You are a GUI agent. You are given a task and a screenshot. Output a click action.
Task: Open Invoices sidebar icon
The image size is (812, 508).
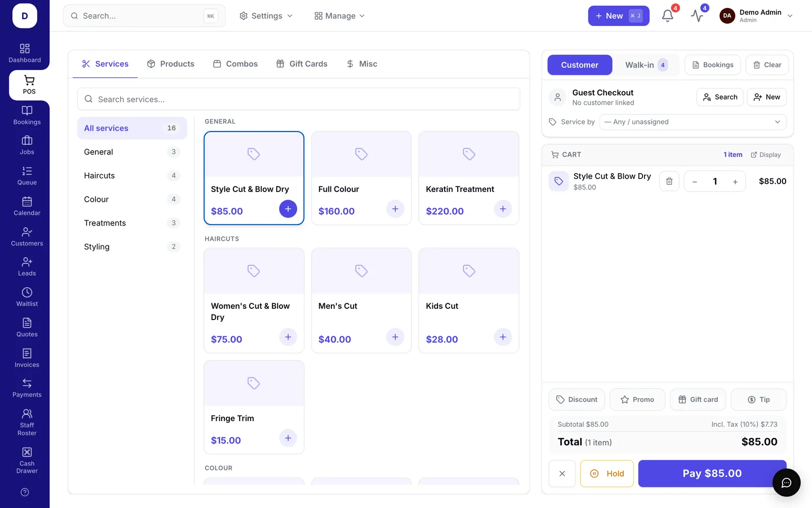(27, 358)
